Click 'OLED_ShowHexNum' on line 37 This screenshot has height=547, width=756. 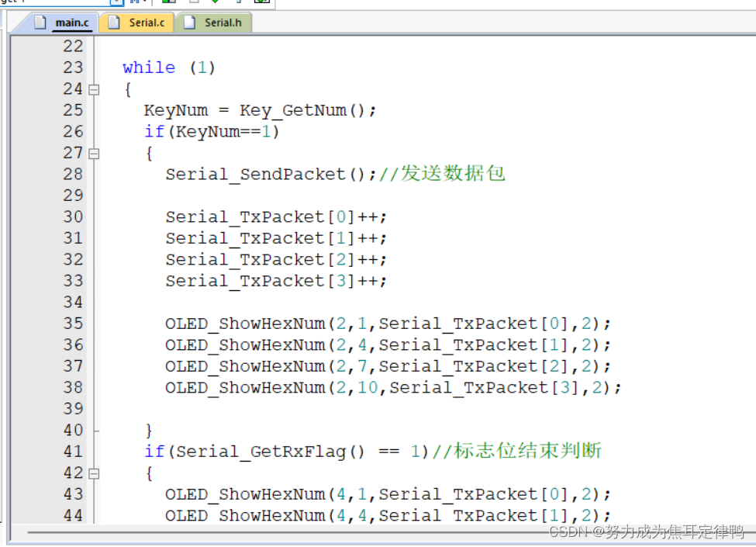point(246,366)
